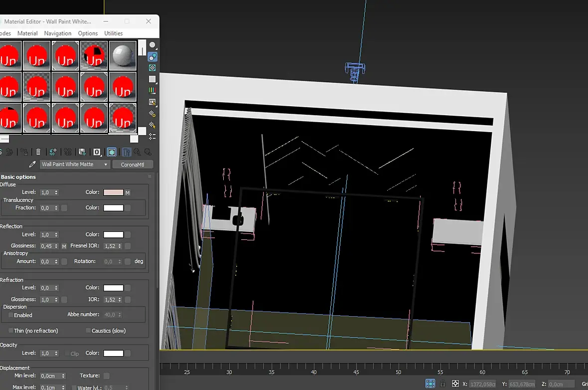Click the Material Effects Channel 0 flyout
588x390 pixels.
97,152
